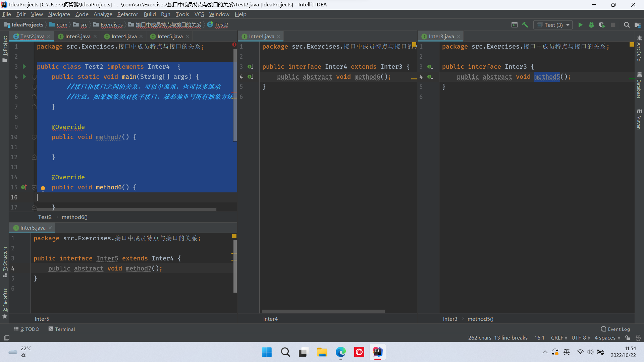Click the green Run button in toolbar
Screen dimensions: 644x362
(x=580, y=25)
